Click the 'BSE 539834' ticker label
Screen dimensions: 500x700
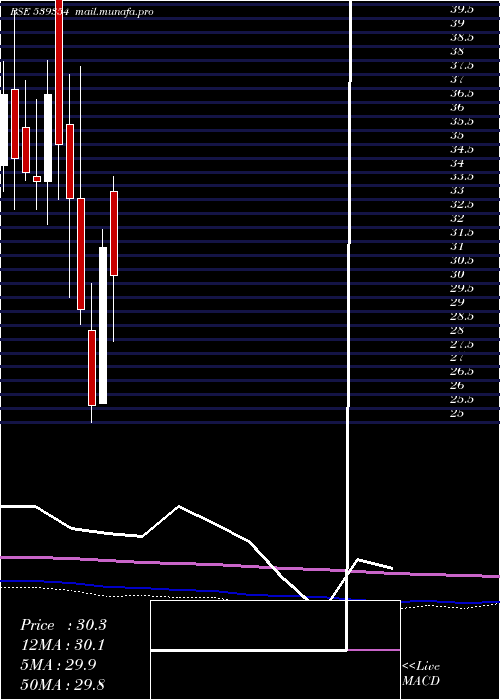coord(39,12)
